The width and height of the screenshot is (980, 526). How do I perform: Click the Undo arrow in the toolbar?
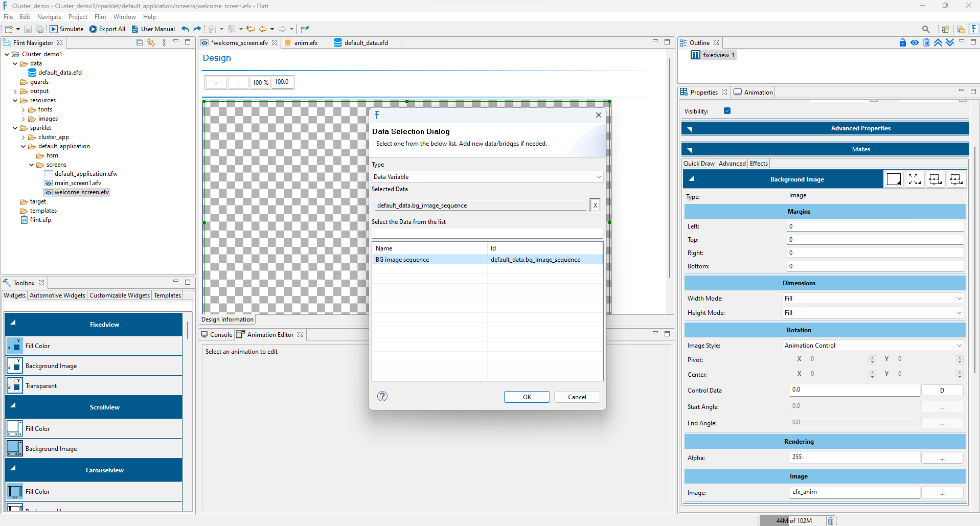[x=184, y=29]
